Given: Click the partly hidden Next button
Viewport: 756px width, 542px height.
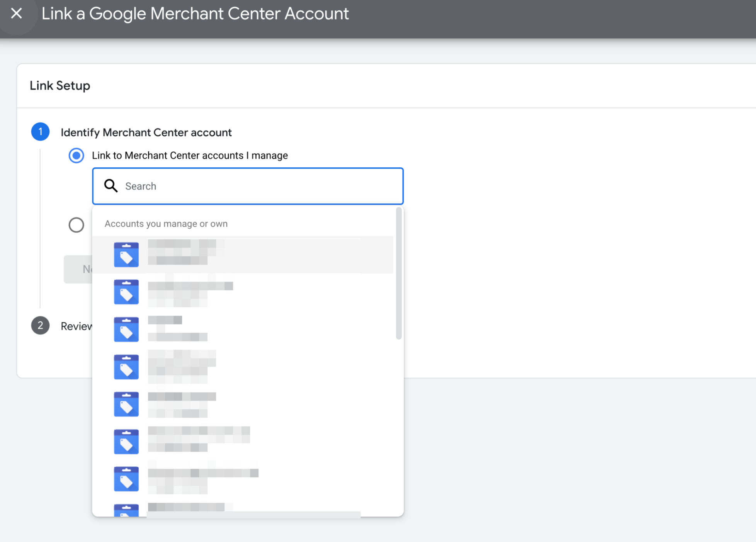Looking at the screenshot, I should pos(78,269).
